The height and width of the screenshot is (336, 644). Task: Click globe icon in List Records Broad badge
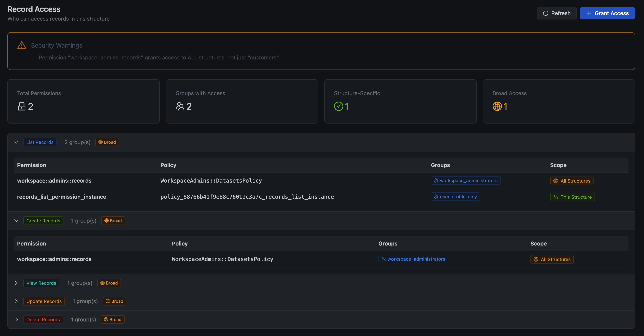tap(101, 142)
